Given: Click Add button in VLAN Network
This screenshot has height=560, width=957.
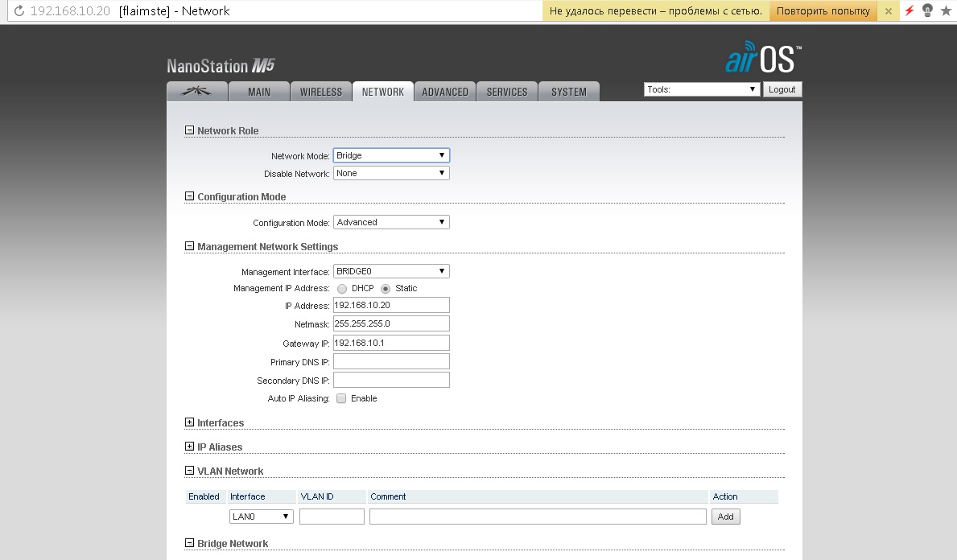Looking at the screenshot, I should pyautogui.click(x=725, y=517).
